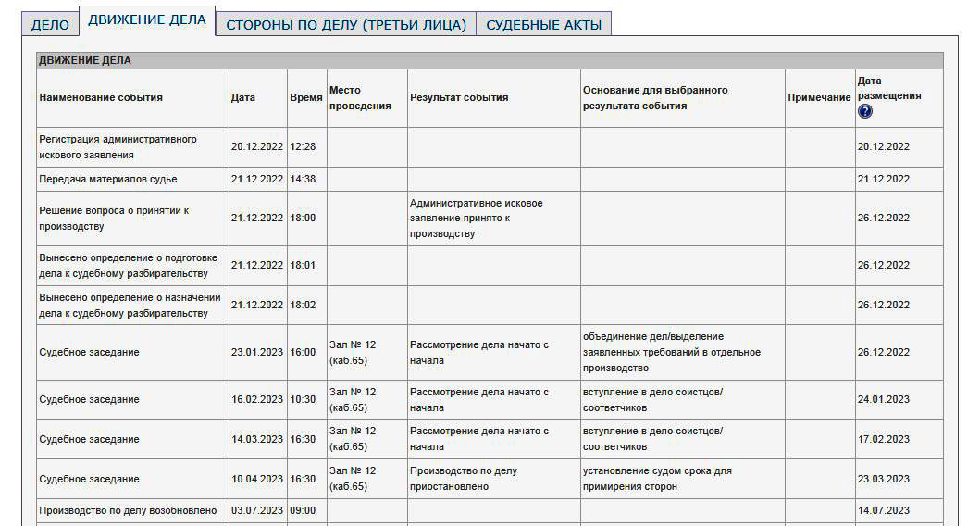Click the time 12:28
Image resolution: width=980 pixels, height=526 pixels.
(303, 147)
